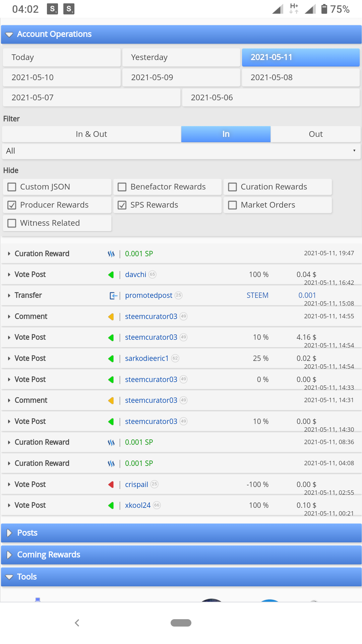Click the Steem icon in 19:47 Curation Reward row
This screenshot has height=644, width=362.
tap(111, 254)
